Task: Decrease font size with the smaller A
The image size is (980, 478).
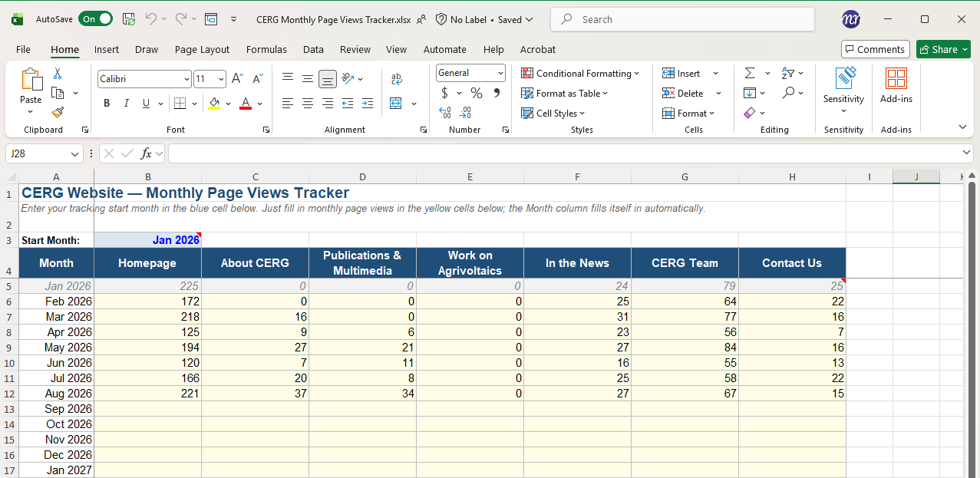Action: (x=257, y=78)
